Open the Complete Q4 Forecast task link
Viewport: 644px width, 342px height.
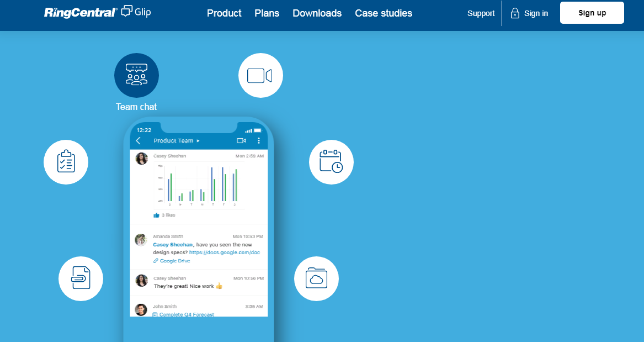(183, 314)
